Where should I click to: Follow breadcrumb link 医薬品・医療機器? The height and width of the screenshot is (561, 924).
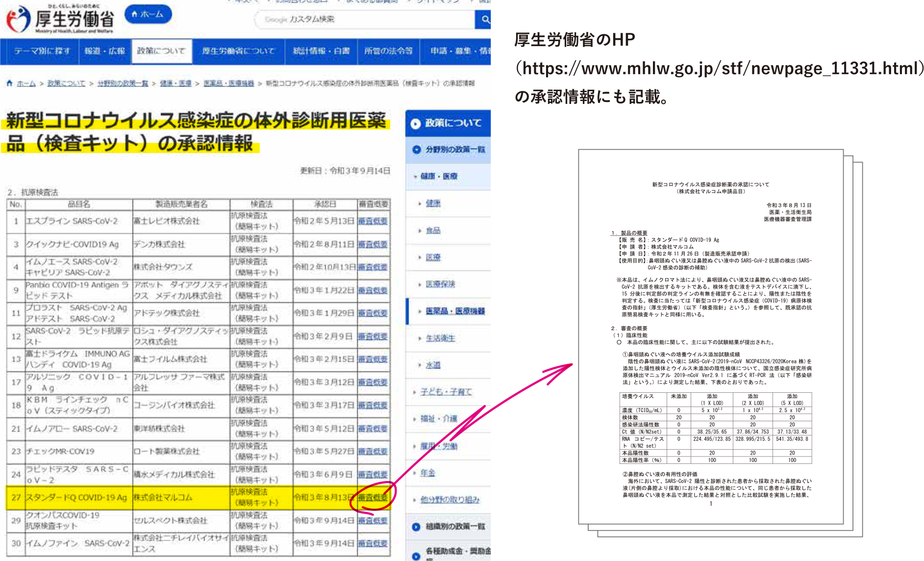click(228, 84)
